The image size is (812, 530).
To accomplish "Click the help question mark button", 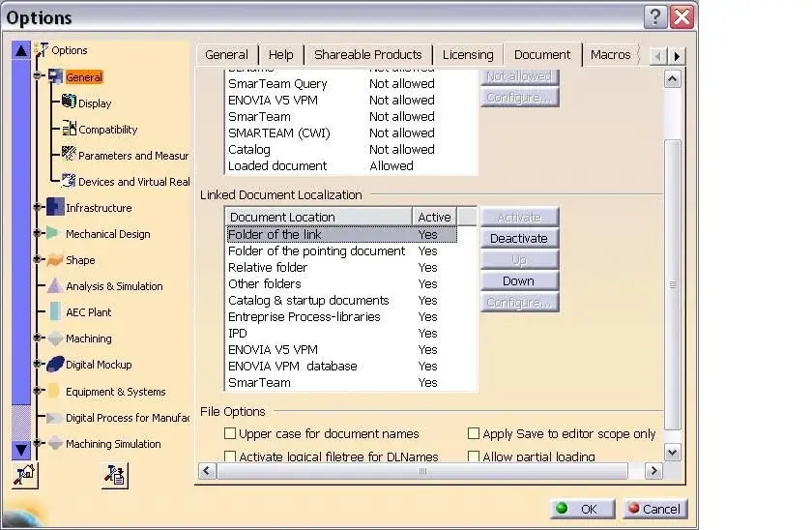I will coord(655,17).
